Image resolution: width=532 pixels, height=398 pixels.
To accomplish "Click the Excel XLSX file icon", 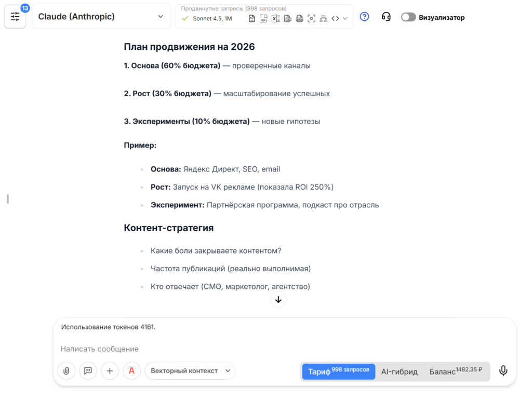I will click(275, 18).
